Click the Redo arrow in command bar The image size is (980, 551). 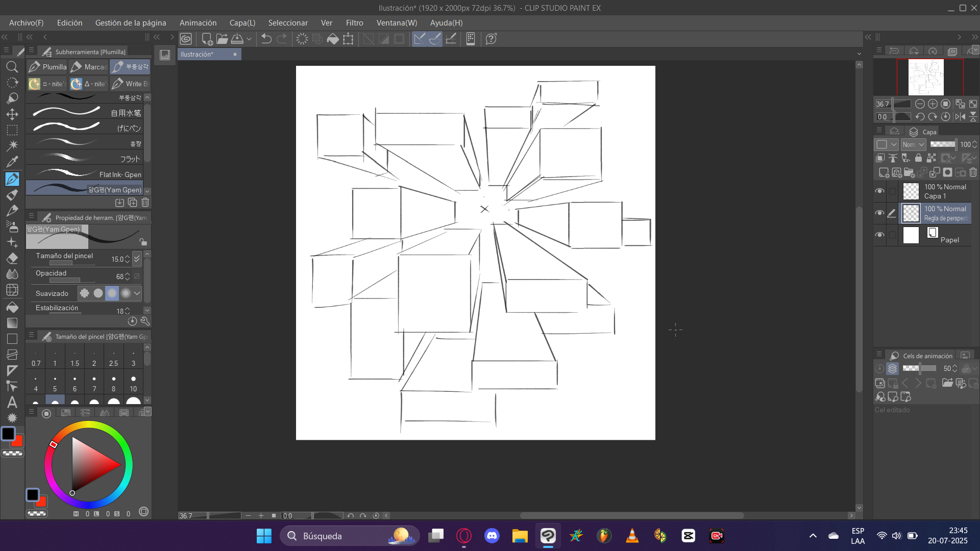pyautogui.click(x=282, y=39)
